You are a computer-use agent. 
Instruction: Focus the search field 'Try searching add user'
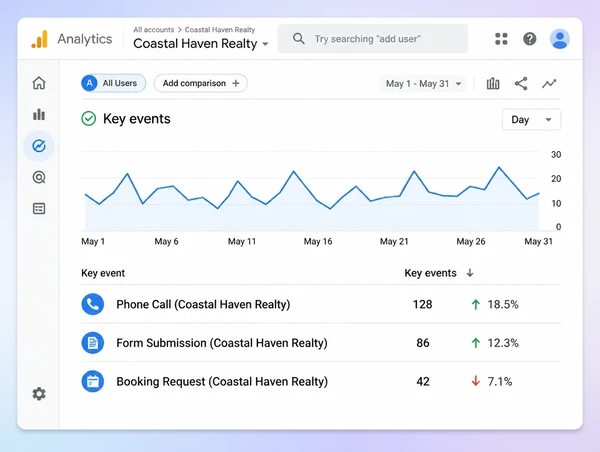[373, 39]
